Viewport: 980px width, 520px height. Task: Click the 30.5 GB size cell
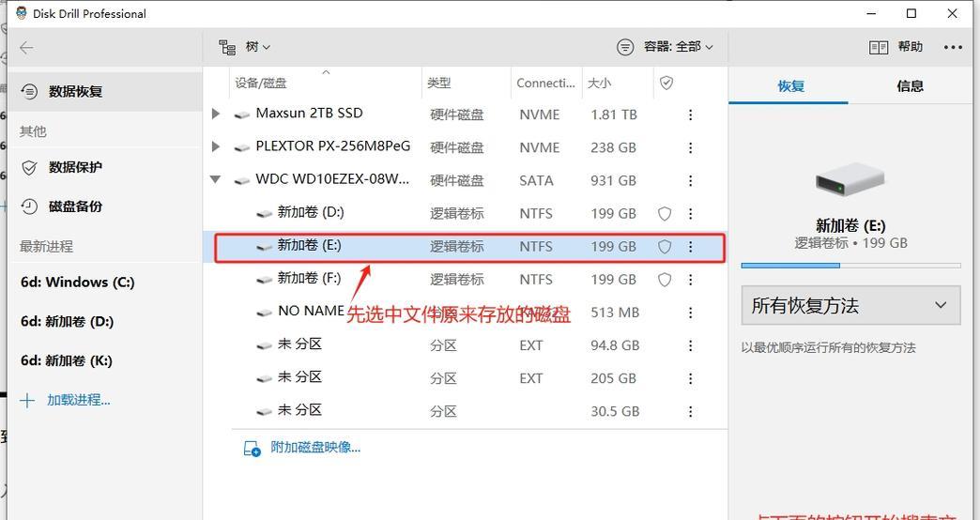[614, 412]
